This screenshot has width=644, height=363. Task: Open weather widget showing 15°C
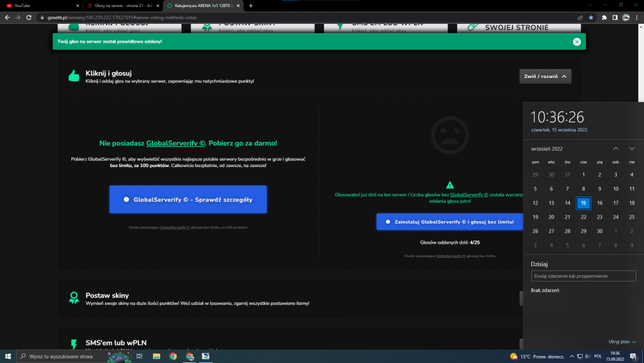(x=537, y=357)
